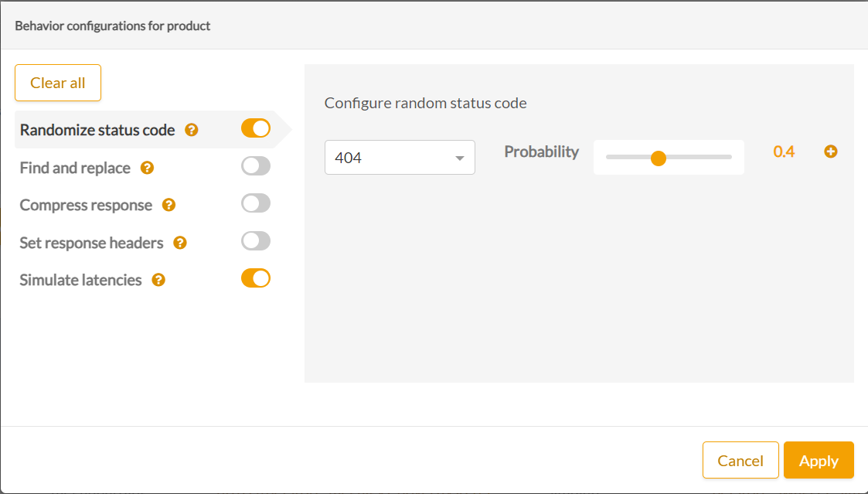Image resolution: width=868 pixels, height=494 pixels.
Task: Click help icon next to Set response headers
Action: click(180, 243)
